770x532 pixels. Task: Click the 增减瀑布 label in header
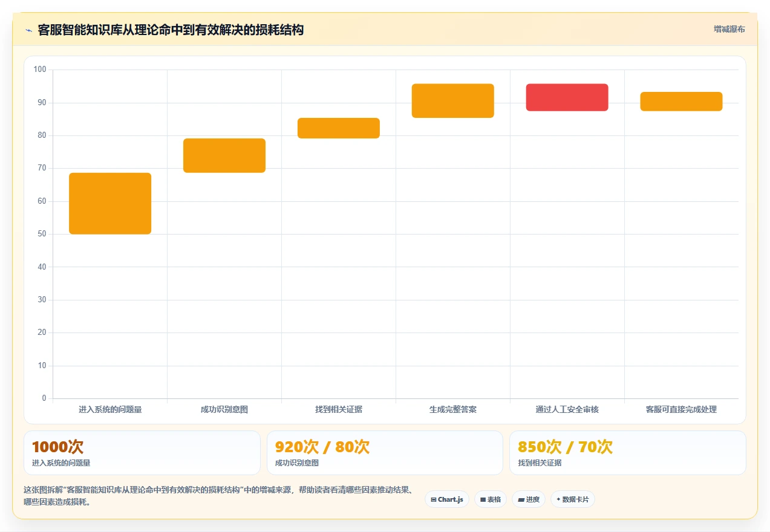pyautogui.click(x=729, y=29)
